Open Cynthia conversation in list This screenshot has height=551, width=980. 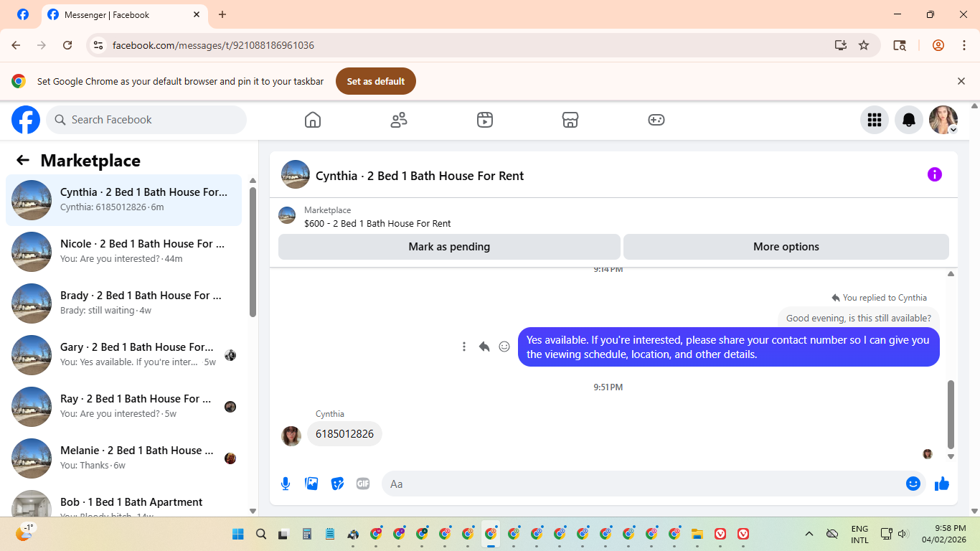123,200
